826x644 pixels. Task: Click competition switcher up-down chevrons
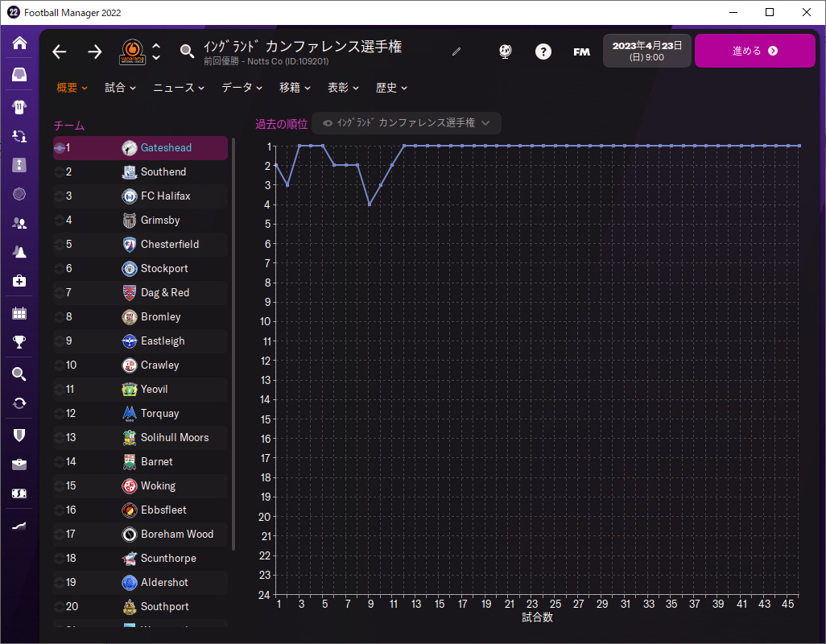click(x=156, y=52)
